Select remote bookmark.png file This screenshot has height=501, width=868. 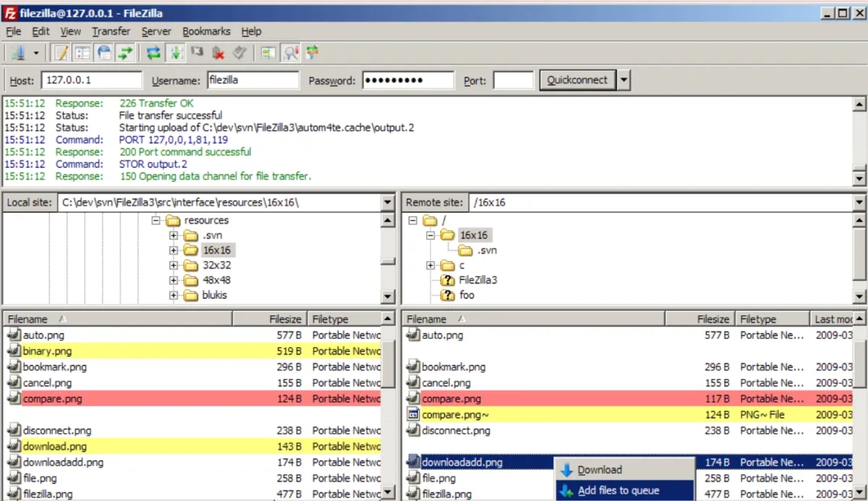pos(628,367)
